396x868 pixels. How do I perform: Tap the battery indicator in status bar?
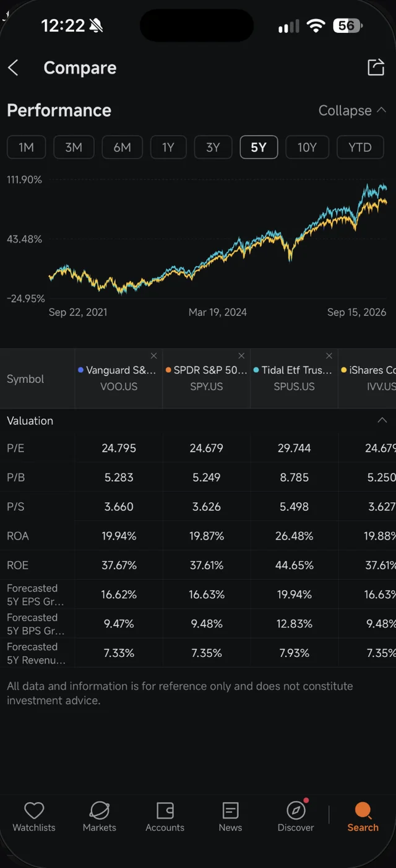pyautogui.click(x=347, y=25)
